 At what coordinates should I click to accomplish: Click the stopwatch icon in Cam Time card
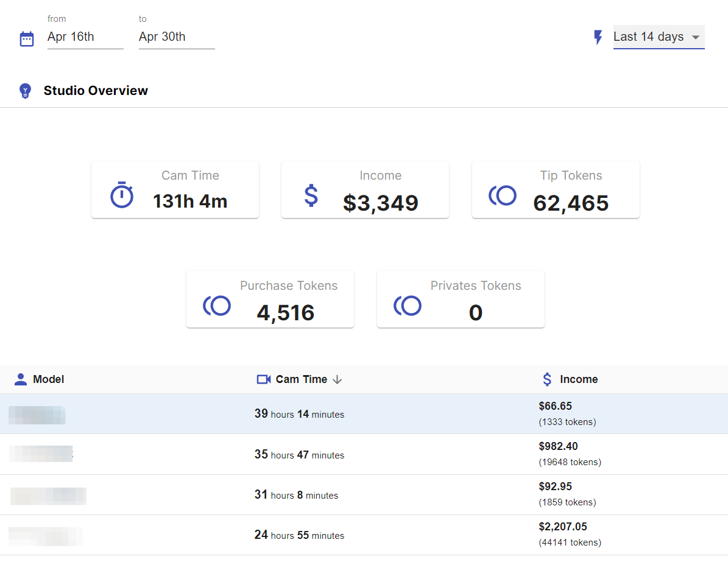121,195
